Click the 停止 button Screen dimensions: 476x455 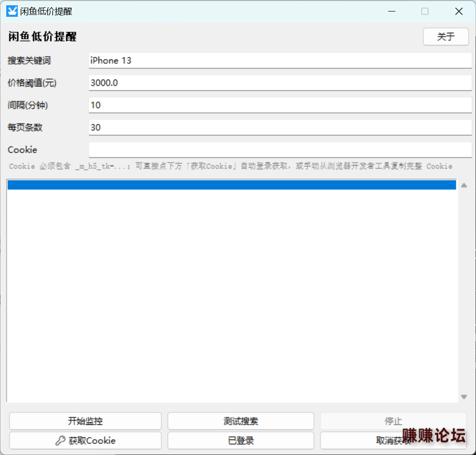393,421
